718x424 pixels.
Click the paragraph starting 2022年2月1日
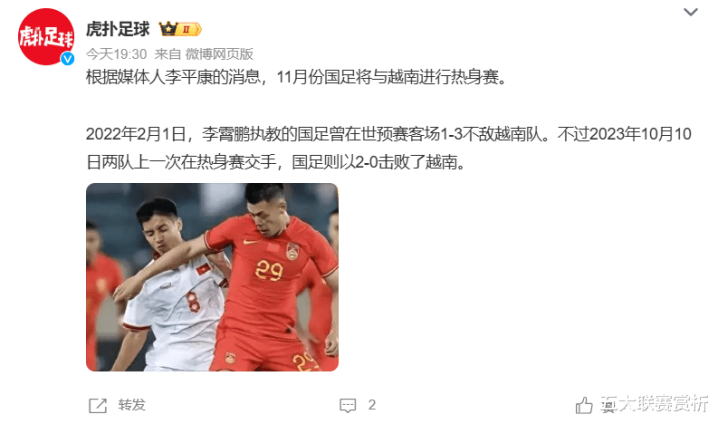(389, 148)
